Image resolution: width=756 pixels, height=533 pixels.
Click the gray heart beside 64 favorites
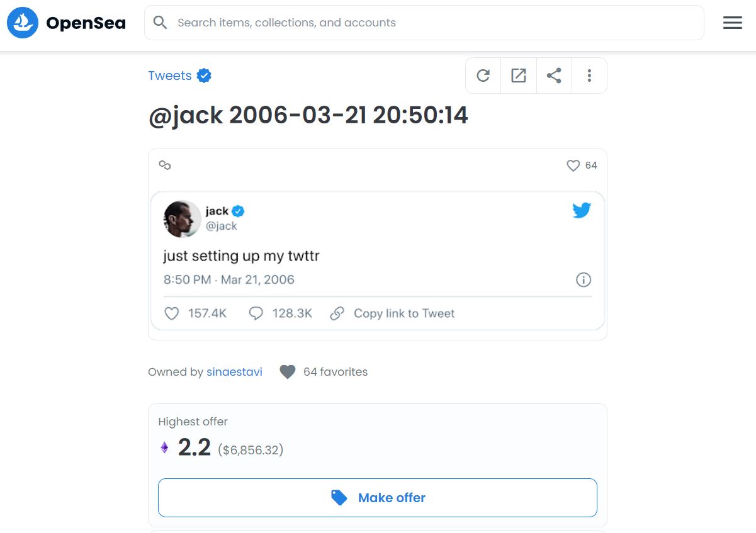click(288, 372)
